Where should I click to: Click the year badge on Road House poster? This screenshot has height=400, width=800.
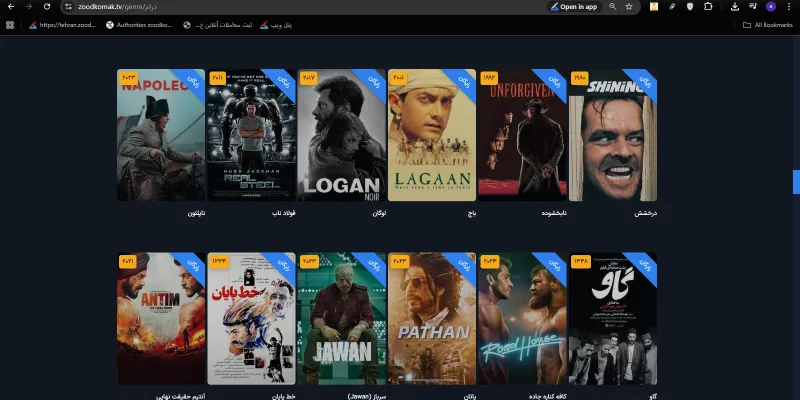[490, 261]
